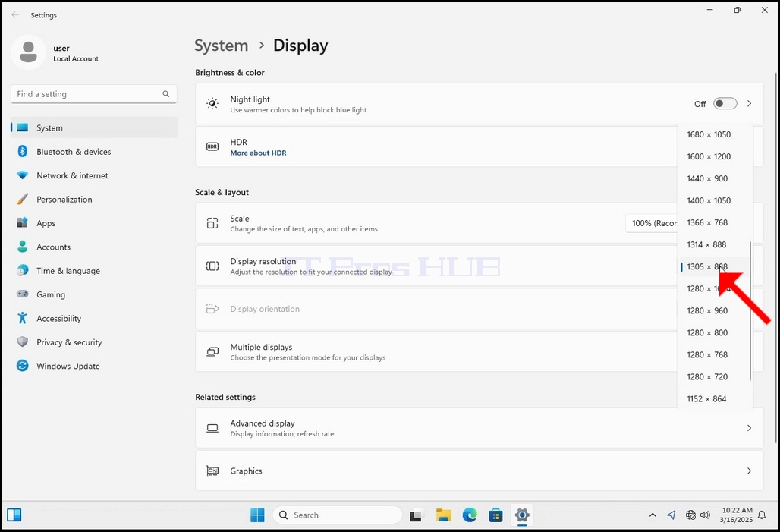
Task: Open the user account avatar
Action: tap(28, 52)
